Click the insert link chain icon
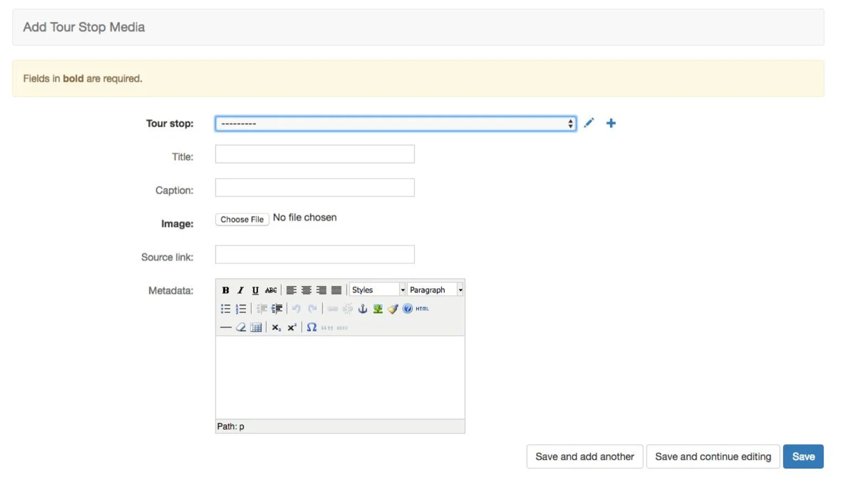 click(333, 309)
